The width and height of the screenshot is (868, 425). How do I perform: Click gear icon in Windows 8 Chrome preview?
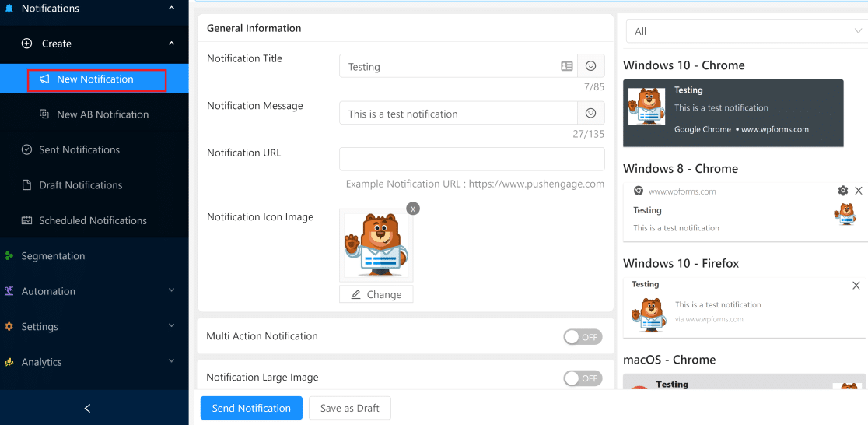842,191
